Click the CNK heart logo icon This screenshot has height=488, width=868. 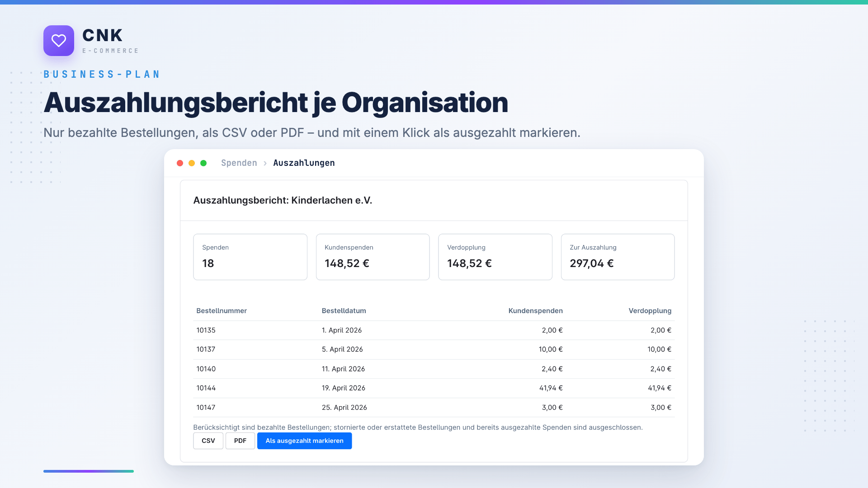[59, 41]
